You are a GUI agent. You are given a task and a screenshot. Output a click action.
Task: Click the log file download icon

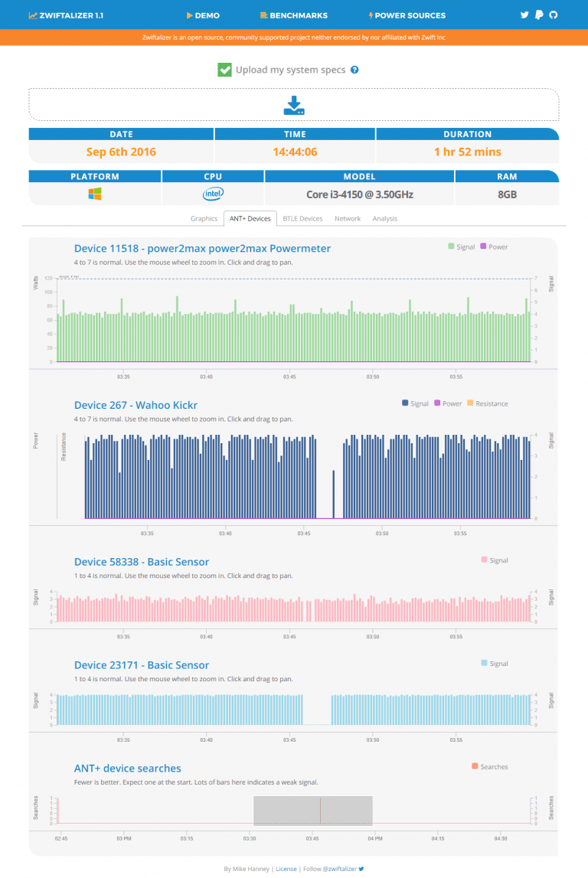click(x=294, y=106)
